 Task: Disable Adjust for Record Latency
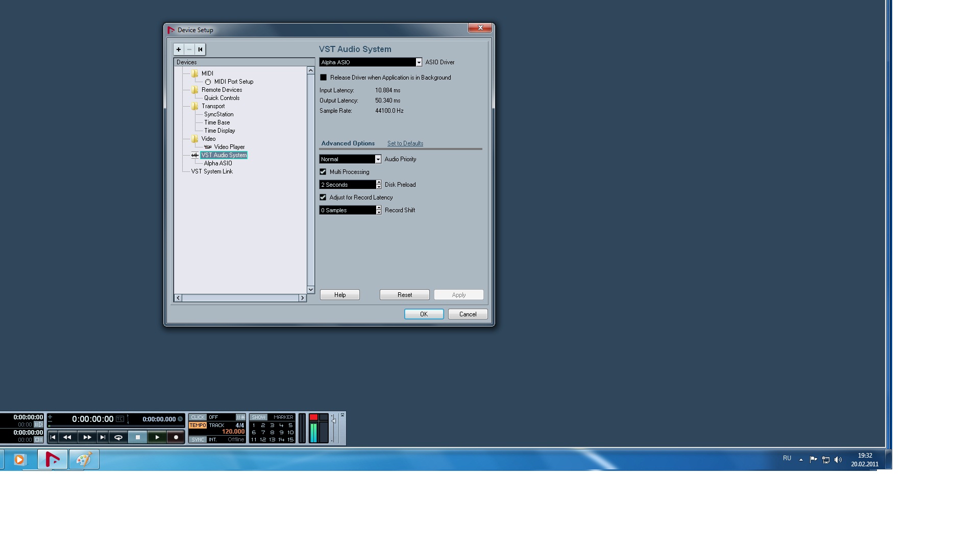point(323,197)
